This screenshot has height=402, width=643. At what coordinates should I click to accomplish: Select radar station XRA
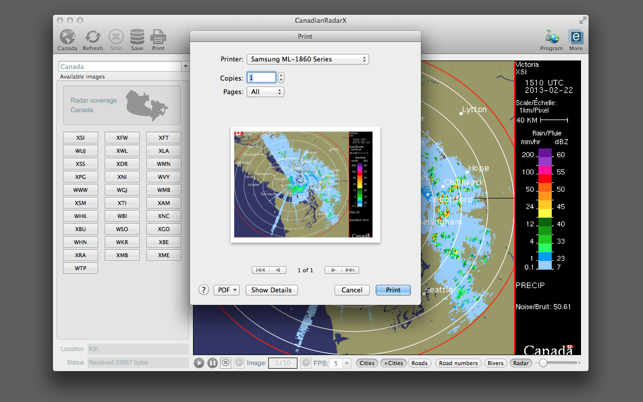click(x=80, y=255)
